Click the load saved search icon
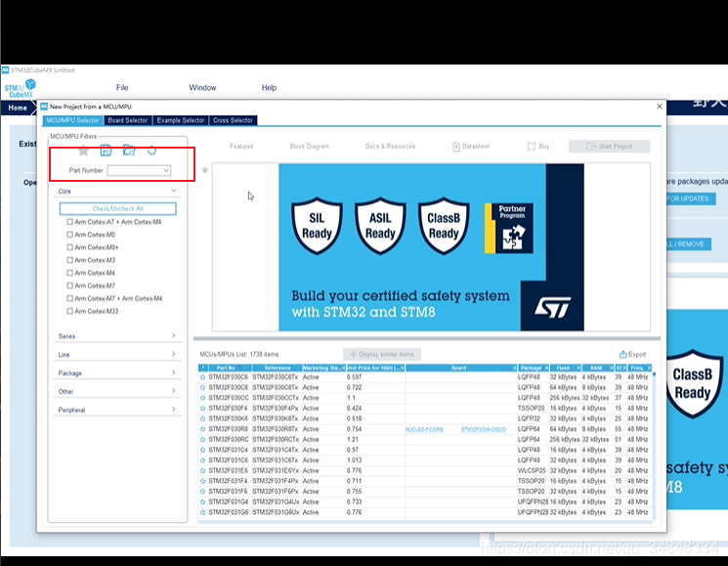This screenshot has height=566, width=728. coord(129,151)
